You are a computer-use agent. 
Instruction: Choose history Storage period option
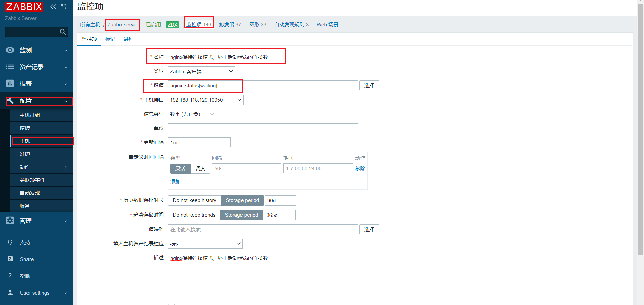(243, 200)
